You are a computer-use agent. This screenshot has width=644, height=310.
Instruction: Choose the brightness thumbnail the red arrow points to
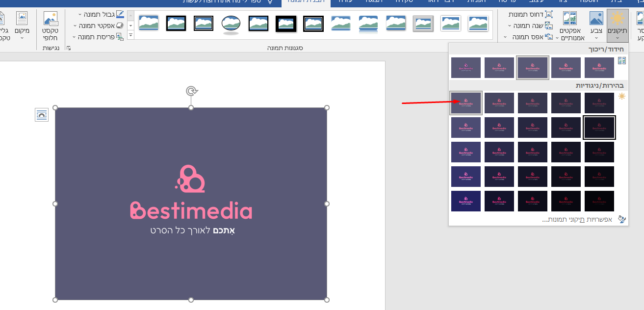click(x=466, y=103)
